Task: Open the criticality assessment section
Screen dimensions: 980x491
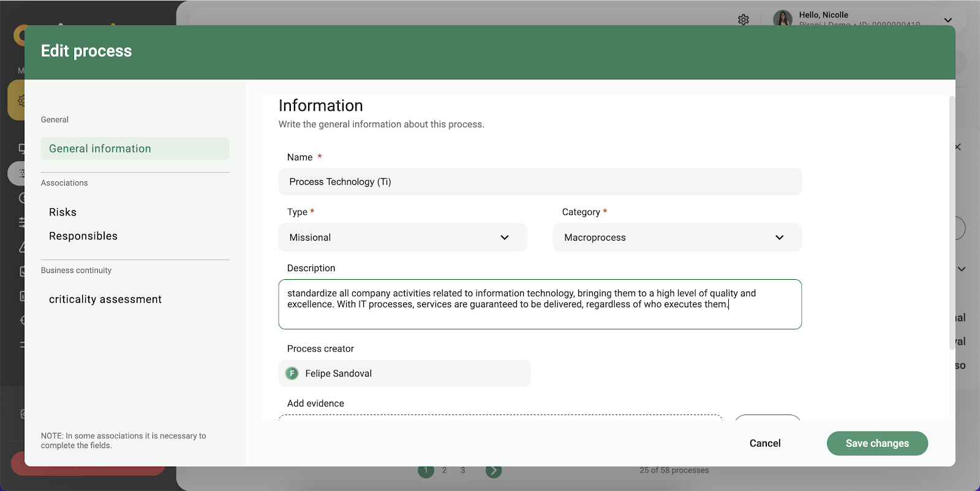Action: (x=105, y=299)
